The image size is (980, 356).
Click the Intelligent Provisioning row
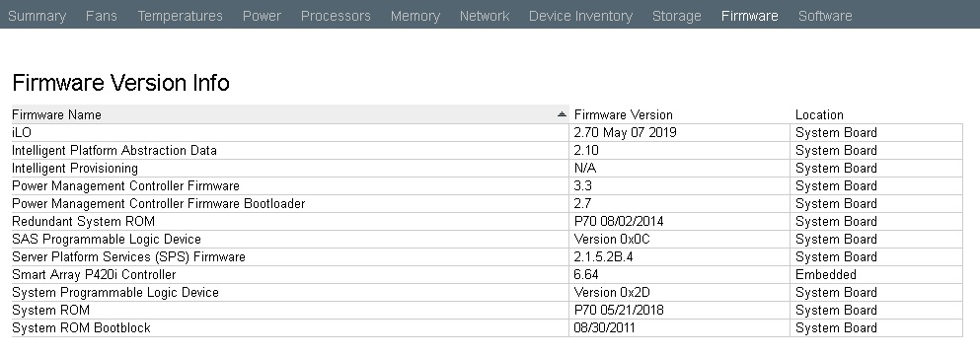pos(487,168)
